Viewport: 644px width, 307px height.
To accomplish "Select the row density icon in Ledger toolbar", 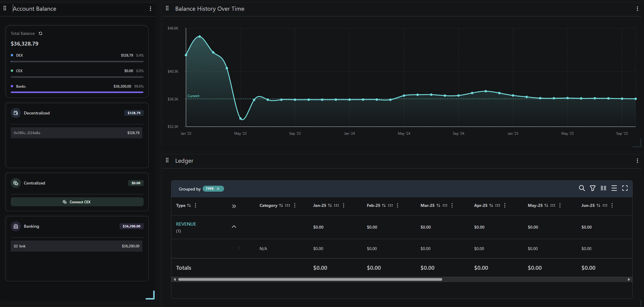I will point(614,188).
